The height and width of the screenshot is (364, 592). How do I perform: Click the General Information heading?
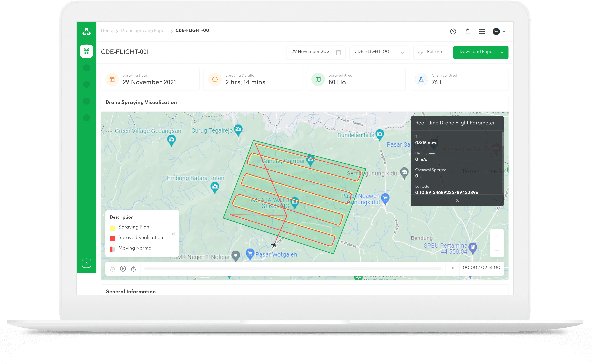(x=130, y=292)
